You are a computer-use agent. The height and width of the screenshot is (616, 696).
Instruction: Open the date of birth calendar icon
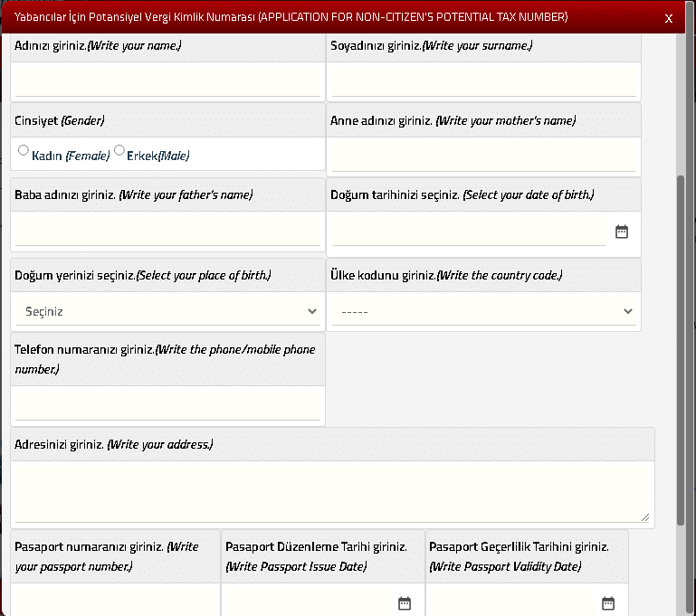pyautogui.click(x=621, y=232)
